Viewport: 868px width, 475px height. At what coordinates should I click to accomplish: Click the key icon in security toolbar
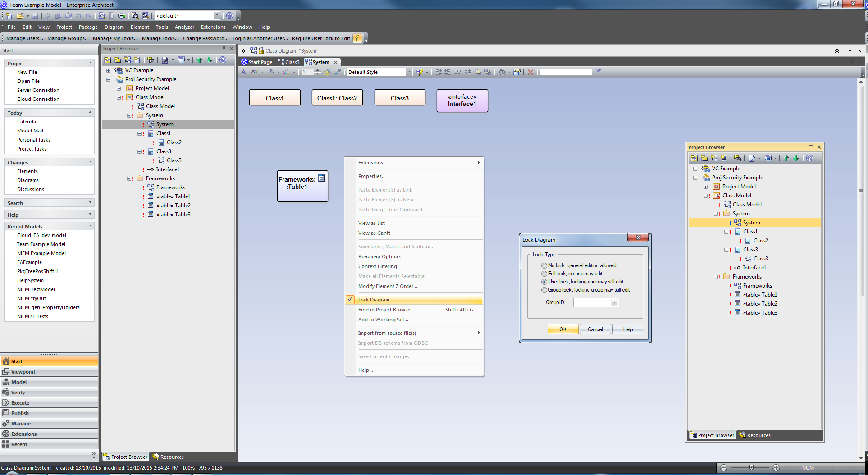point(357,38)
